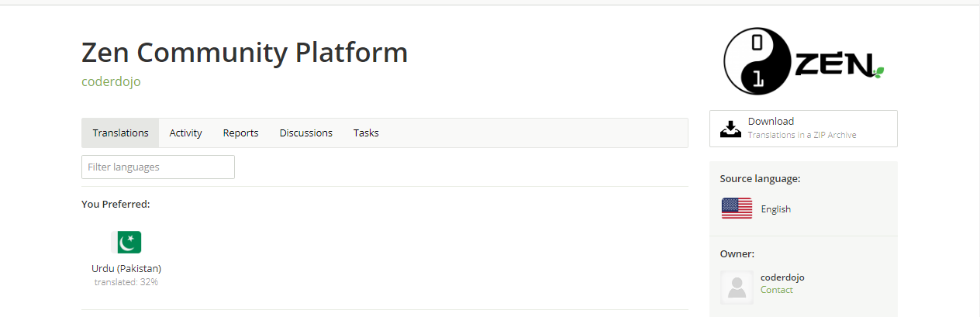Click the English source language label

point(776,209)
